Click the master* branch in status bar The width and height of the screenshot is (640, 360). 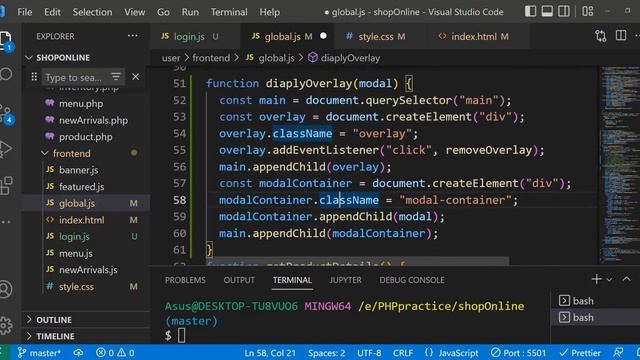pyautogui.click(x=39, y=353)
